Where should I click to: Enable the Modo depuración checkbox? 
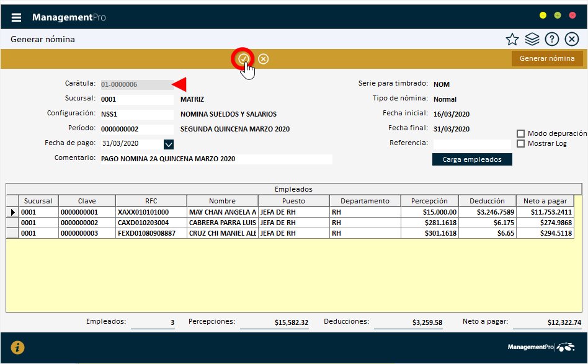[520, 133]
